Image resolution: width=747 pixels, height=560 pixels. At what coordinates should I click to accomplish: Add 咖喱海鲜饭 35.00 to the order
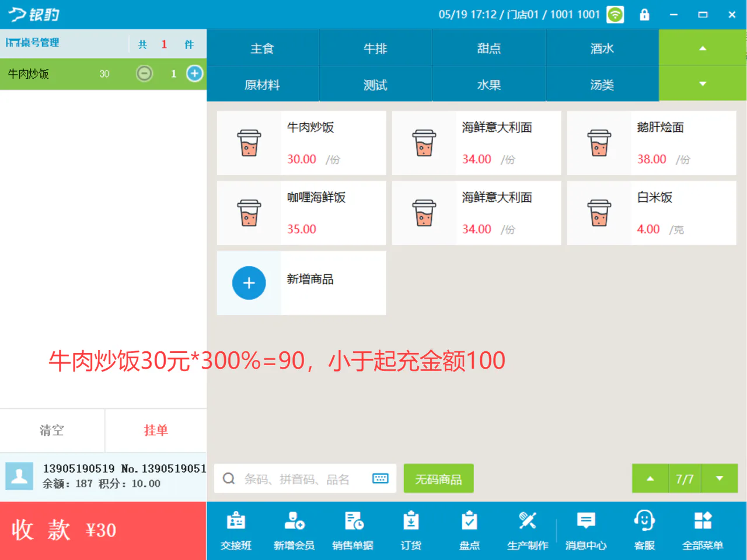[301, 213]
